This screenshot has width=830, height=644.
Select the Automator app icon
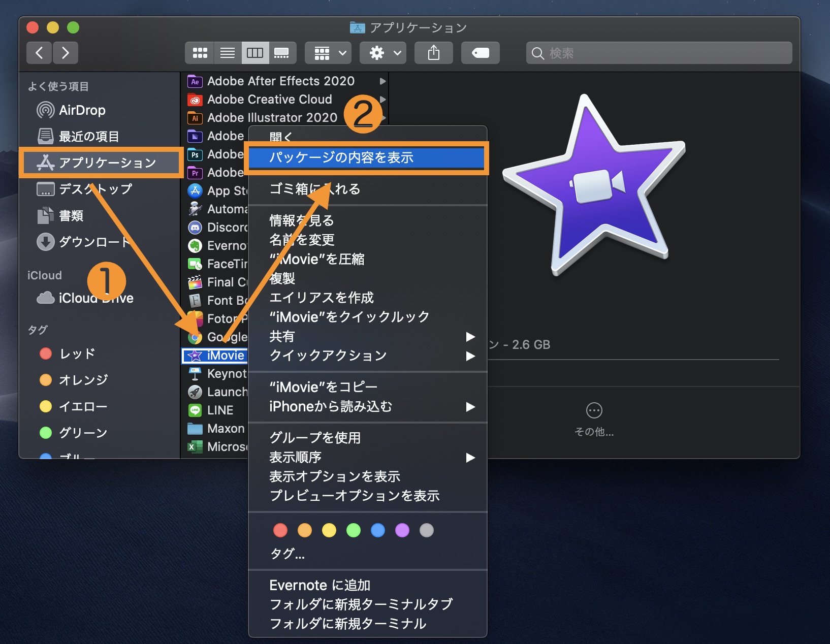coord(195,209)
